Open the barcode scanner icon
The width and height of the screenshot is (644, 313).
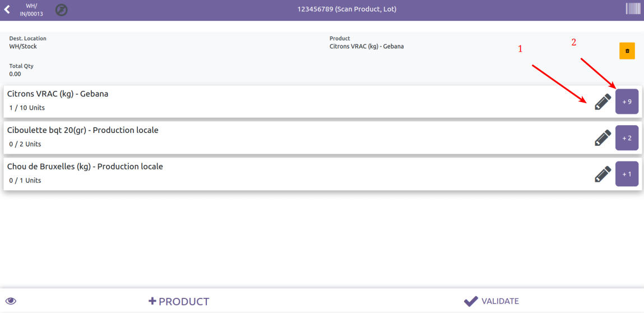click(x=633, y=9)
